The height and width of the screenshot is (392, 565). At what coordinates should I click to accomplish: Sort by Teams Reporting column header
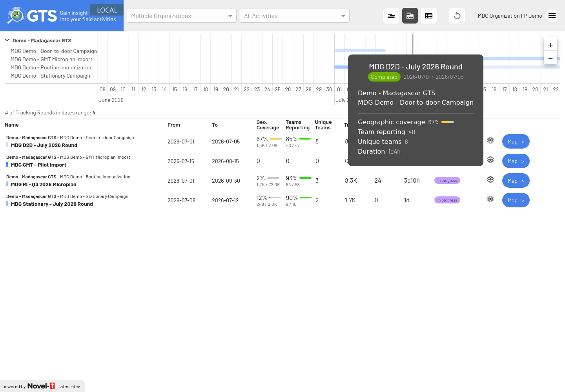tap(297, 125)
